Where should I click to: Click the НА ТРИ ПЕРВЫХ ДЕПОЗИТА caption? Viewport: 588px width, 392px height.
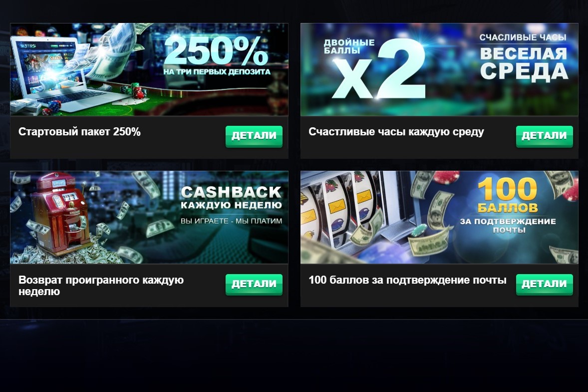[217, 71]
